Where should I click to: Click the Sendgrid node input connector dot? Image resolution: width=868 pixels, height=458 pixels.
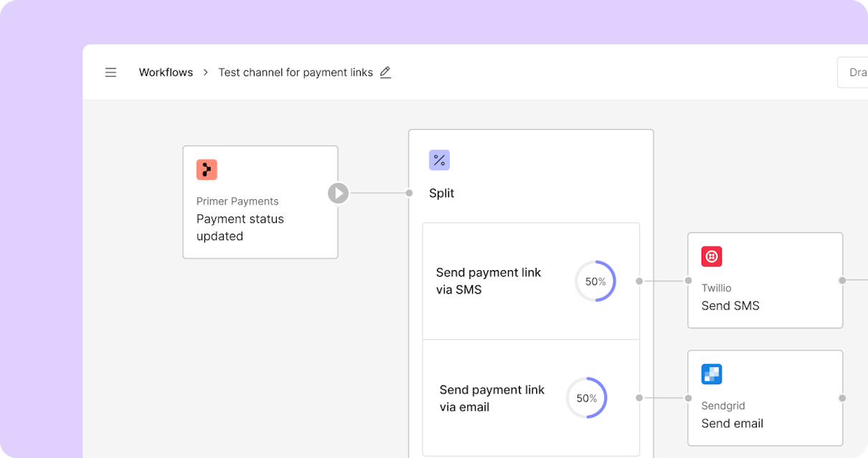pyautogui.click(x=688, y=398)
